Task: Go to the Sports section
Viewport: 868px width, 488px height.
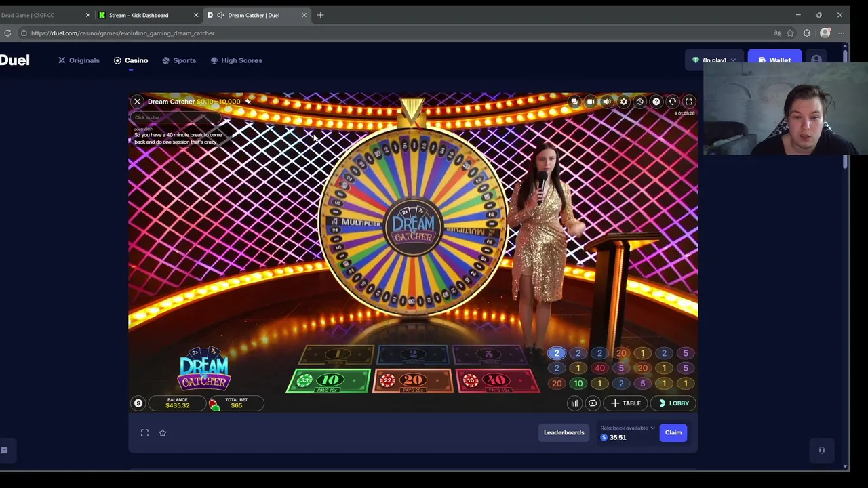Action: coord(179,60)
